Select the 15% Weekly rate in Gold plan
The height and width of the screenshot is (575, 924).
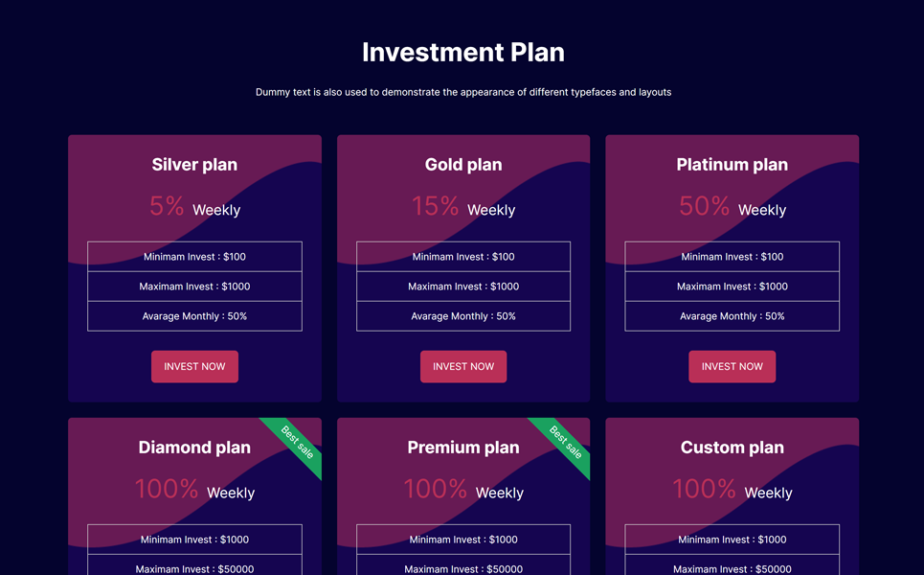[x=463, y=207]
